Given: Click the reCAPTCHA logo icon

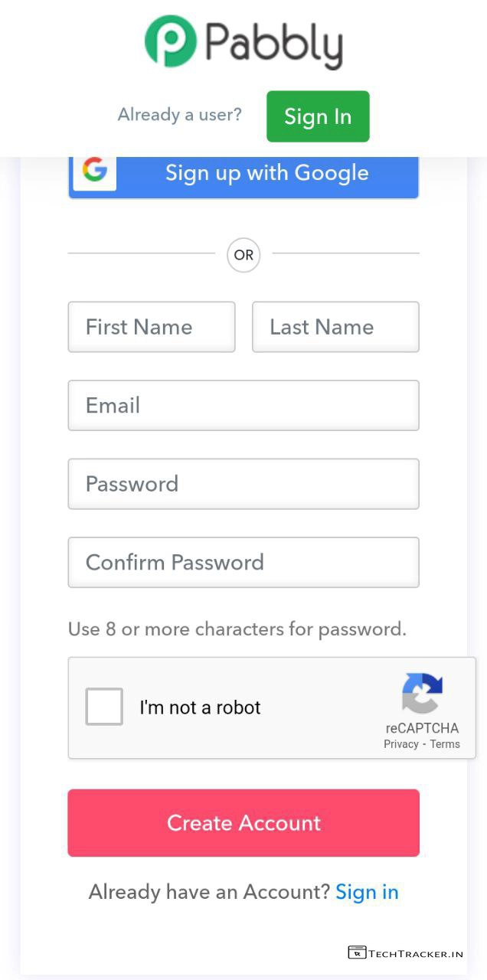Looking at the screenshot, I should (x=422, y=693).
